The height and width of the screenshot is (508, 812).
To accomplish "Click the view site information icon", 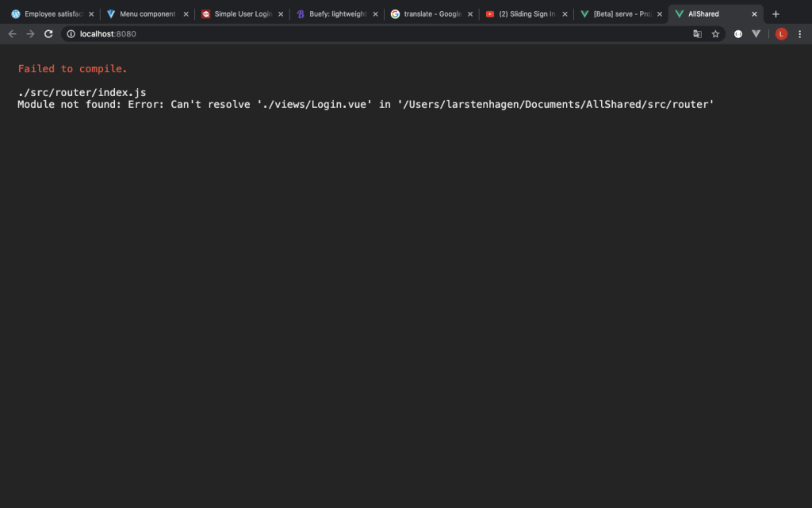I will 71,34.
